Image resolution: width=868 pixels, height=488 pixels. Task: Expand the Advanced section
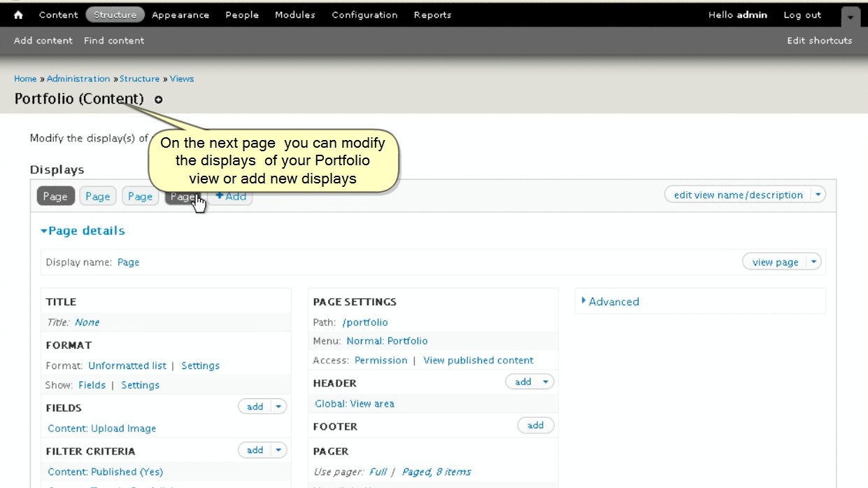[x=613, y=302]
